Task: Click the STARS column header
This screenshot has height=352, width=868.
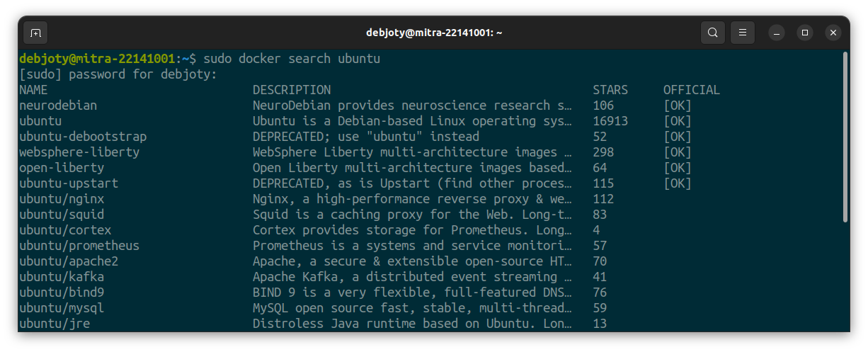Action: pyautogui.click(x=610, y=90)
